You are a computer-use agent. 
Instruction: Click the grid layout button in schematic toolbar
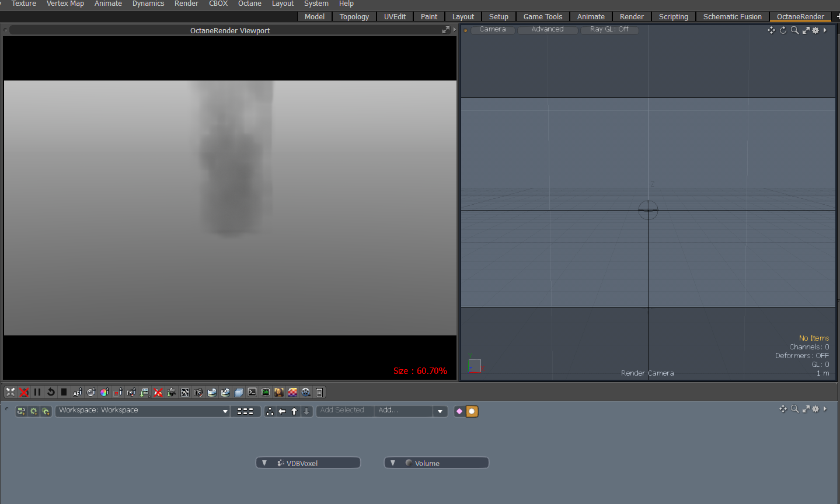245,411
